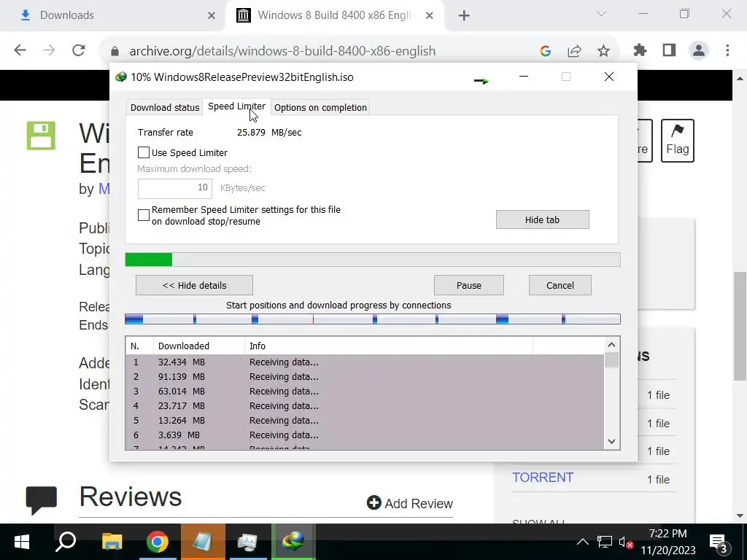Open the Options on completion tab
Viewport: 747px width, 560px height.
[321, 108]
